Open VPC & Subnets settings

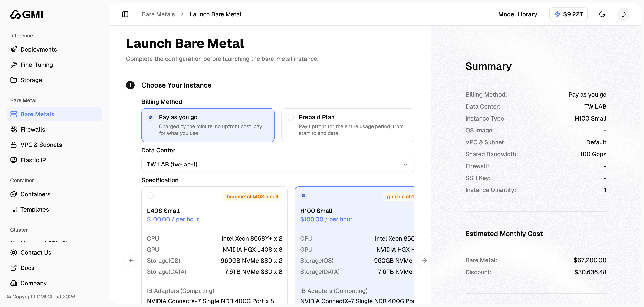41,145
